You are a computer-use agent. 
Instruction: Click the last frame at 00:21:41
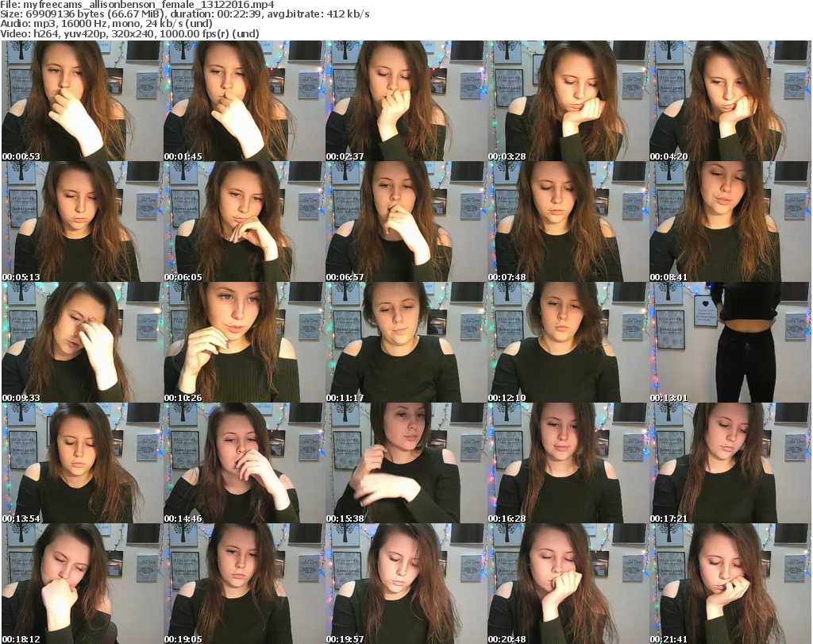(730, 584)
